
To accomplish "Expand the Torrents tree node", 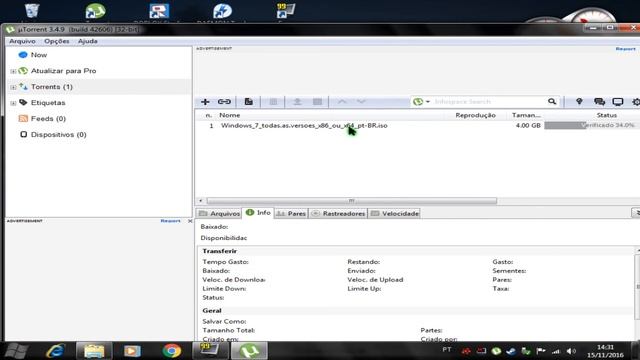I will pyautogui.click(x=13, y=87).
